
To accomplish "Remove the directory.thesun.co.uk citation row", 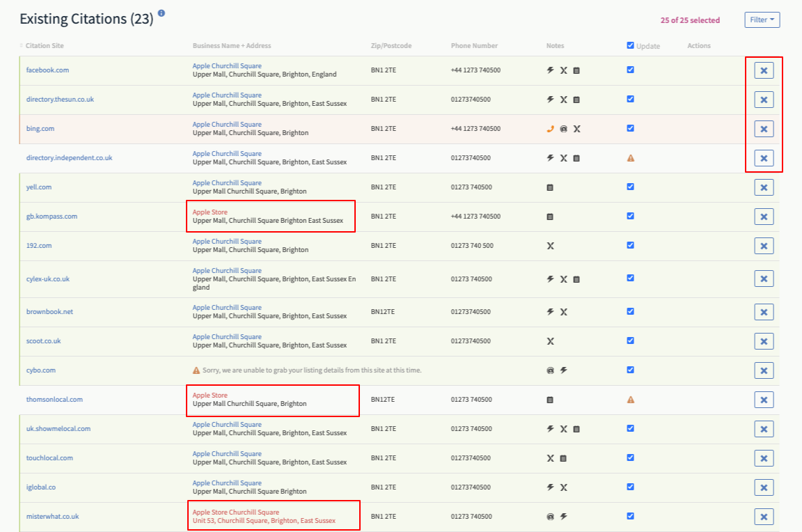I will (x=764, y=100).
